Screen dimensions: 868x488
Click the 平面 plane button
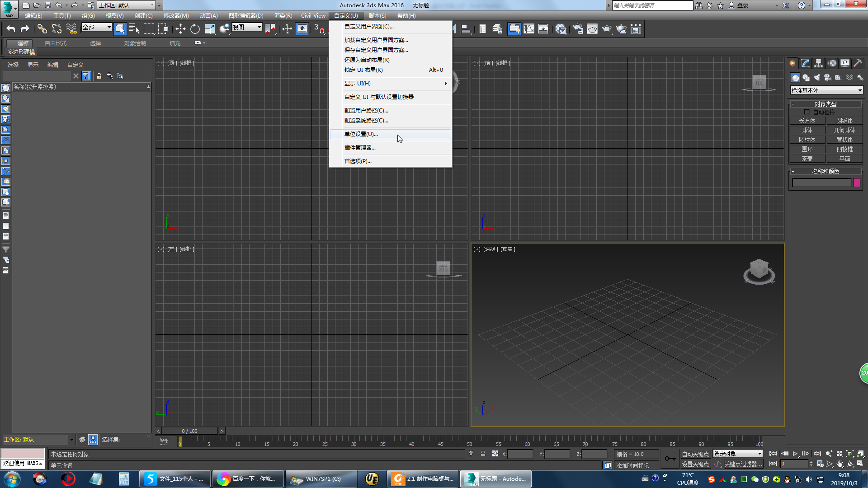click(x=844, y=159)
